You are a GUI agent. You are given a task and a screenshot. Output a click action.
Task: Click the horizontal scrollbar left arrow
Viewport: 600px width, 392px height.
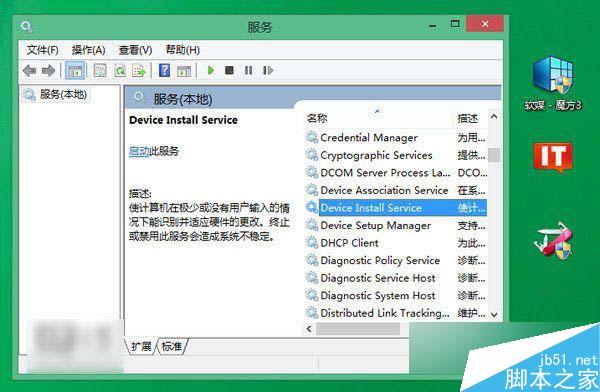309,329
